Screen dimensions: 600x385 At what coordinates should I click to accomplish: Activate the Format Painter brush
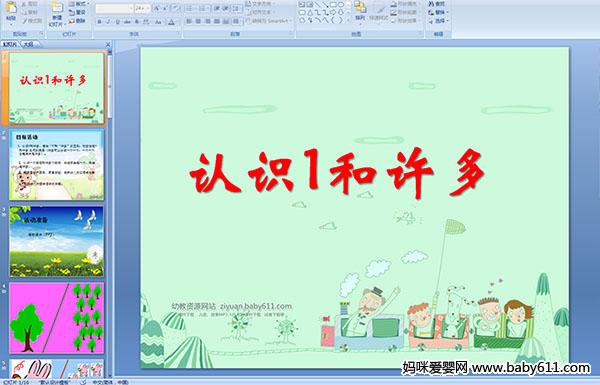(32, 21)
